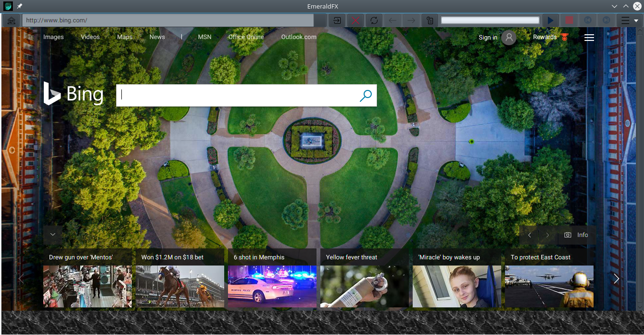Click the user avatar icon
This screenshot has width=644, height=335.
[x=509, y=38]
